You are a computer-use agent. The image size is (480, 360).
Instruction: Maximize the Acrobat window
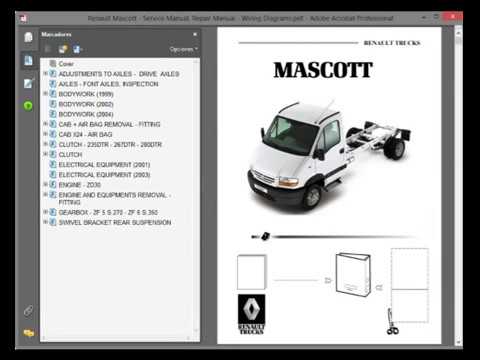coord(436,17)
